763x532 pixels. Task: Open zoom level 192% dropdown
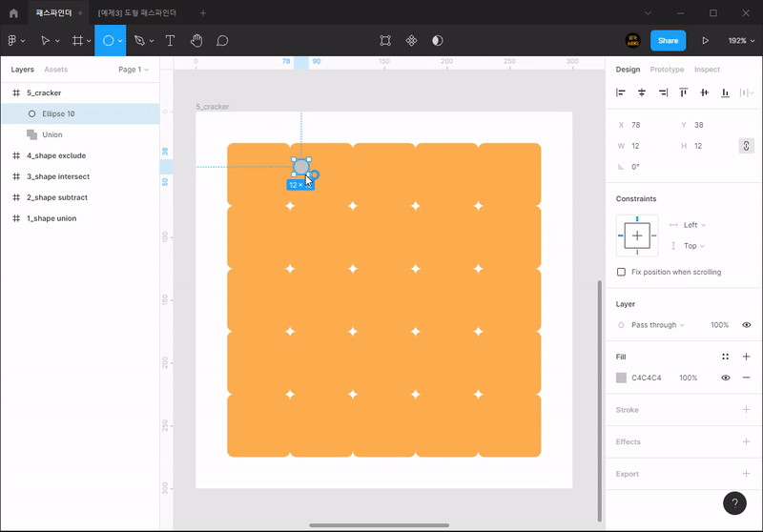click(x=741, y=41)
